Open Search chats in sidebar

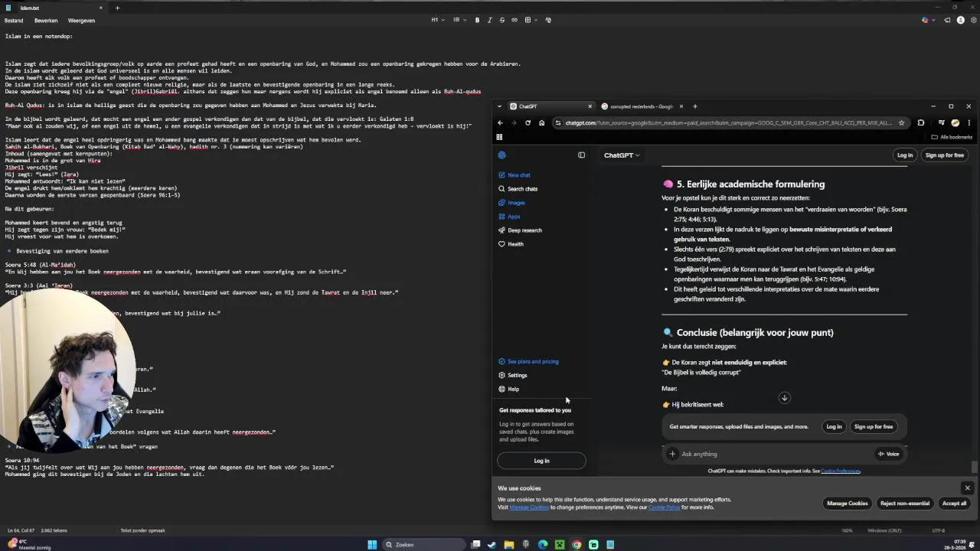pos(523,189)
